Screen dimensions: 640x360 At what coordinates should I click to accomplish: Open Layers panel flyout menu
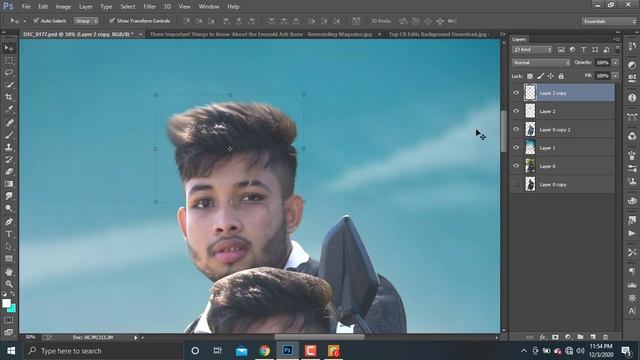pos(616,39)
